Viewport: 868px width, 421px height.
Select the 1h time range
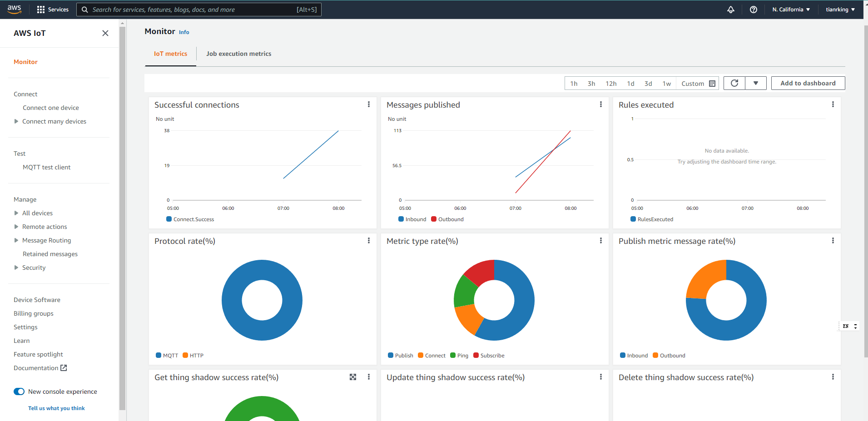[x=574, y=84]
